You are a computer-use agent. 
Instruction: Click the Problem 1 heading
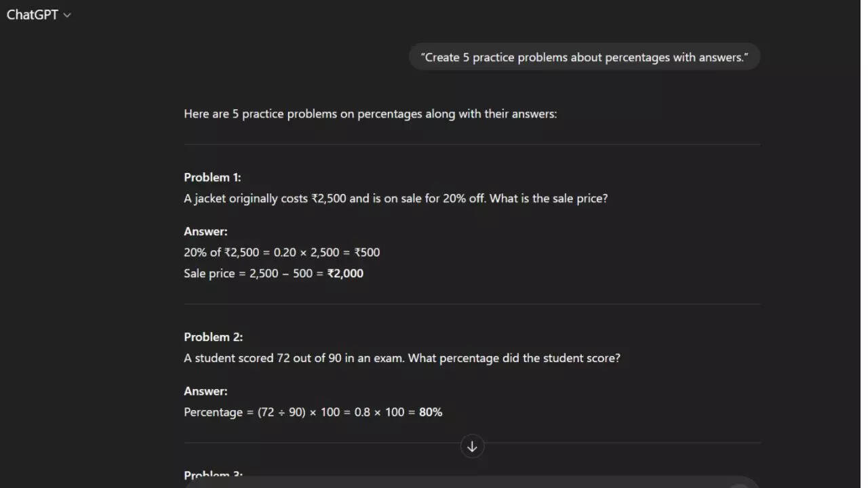[212, 177]
